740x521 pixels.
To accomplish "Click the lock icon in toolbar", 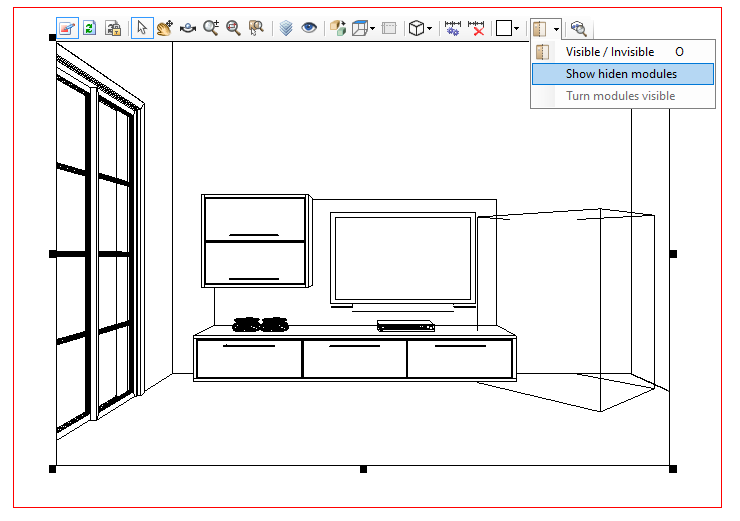I will click(113, 28).
